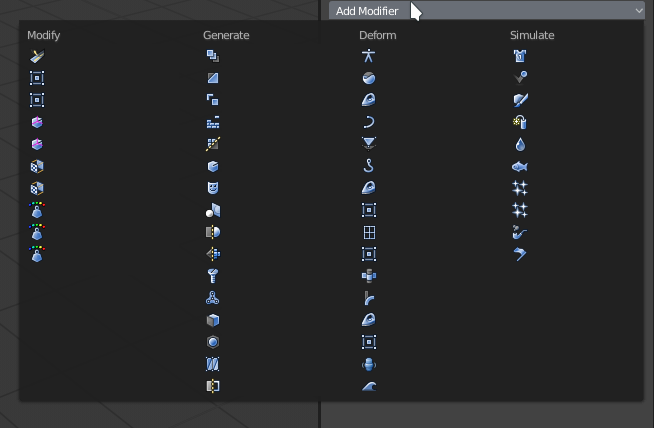This screenshot has height=428, width=654.
Task: Select the Decimate modifier icon
Action: [x=213, y=144]
